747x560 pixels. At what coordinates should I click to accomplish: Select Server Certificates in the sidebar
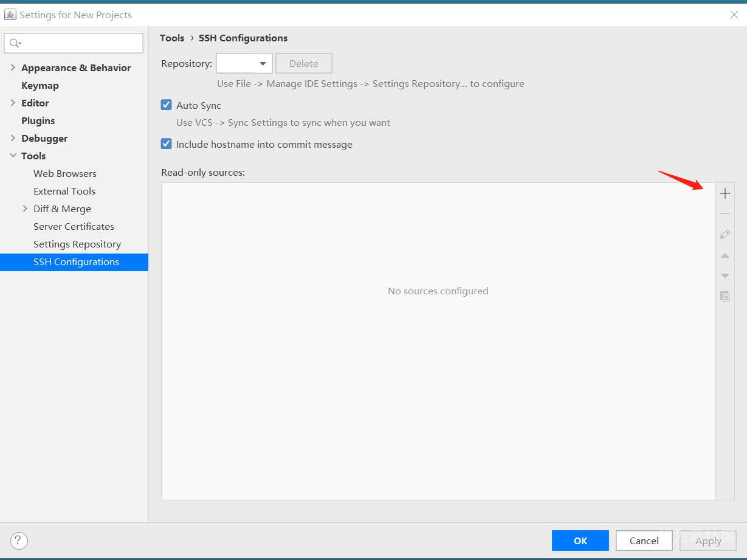point(74,226)
